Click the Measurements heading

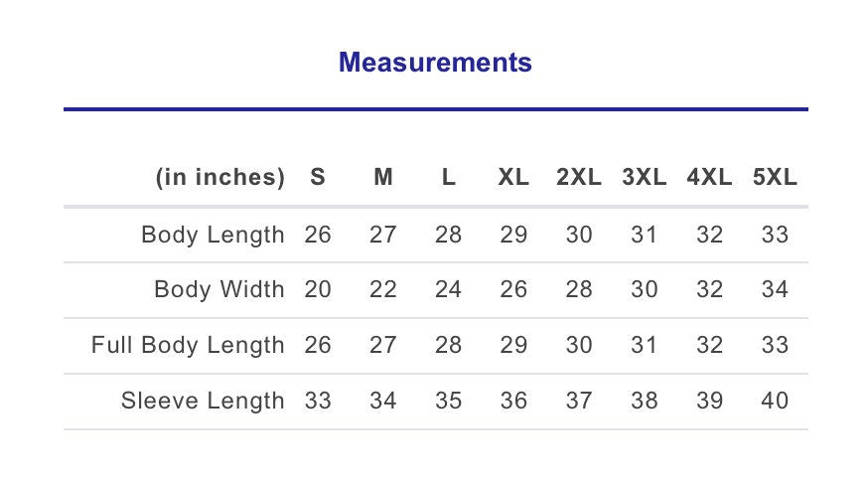(x=435, y=63)
